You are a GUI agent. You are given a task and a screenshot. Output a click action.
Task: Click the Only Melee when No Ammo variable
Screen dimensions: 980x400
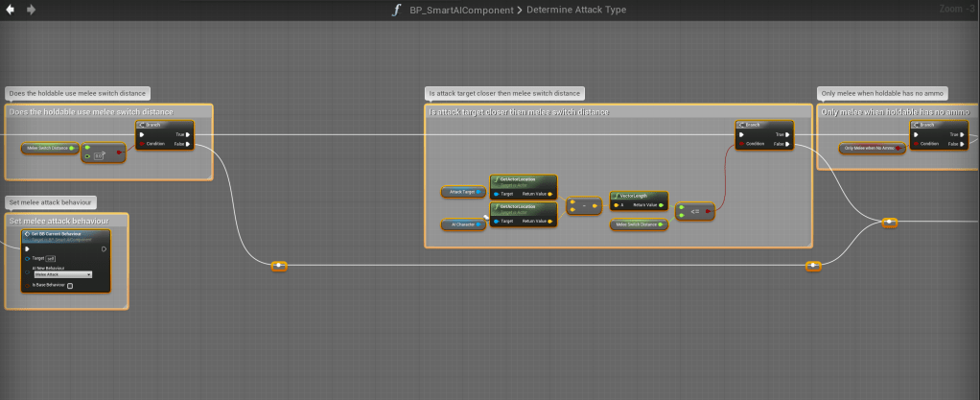[871, 148]
